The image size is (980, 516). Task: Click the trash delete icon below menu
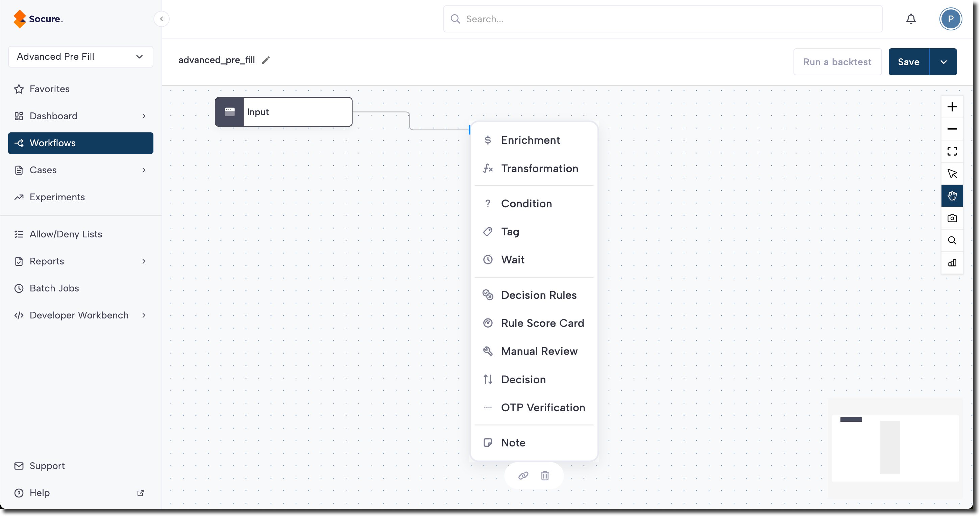pos(545,475)
